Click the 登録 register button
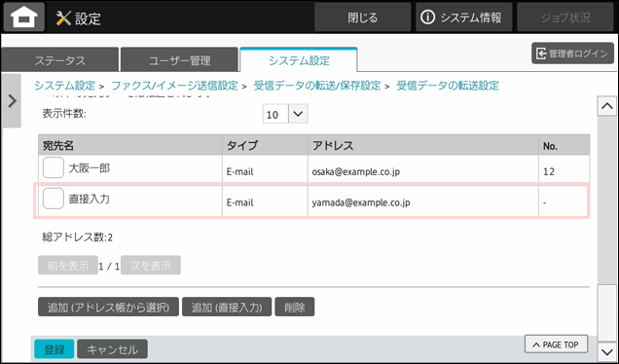Image resolution: width=619 pixels, height=364 pixels. point(55,349)
